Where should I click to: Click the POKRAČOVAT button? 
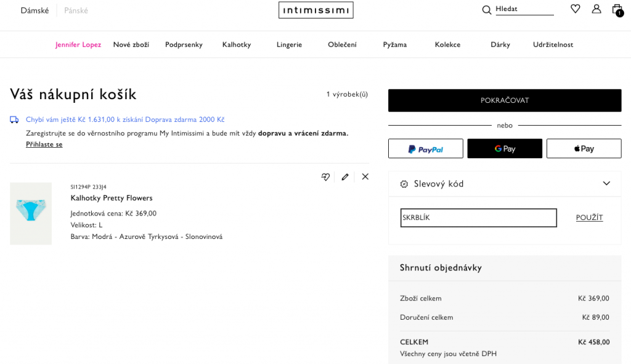[505, 100]
